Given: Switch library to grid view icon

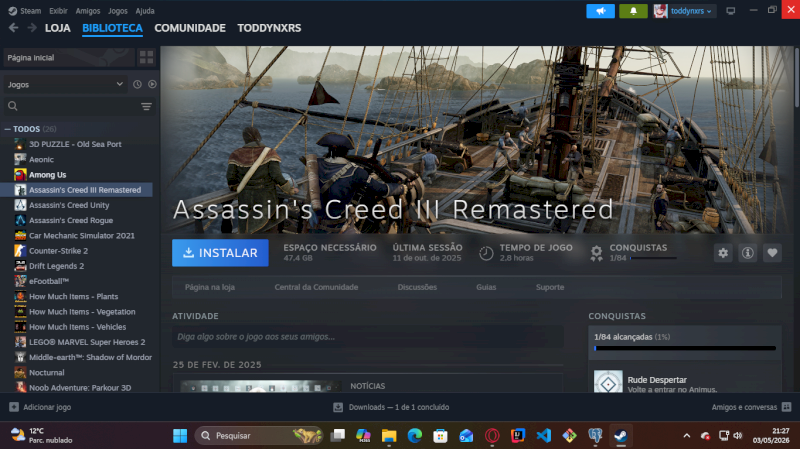Looking at the screenshot, I should tap(146, 58).
